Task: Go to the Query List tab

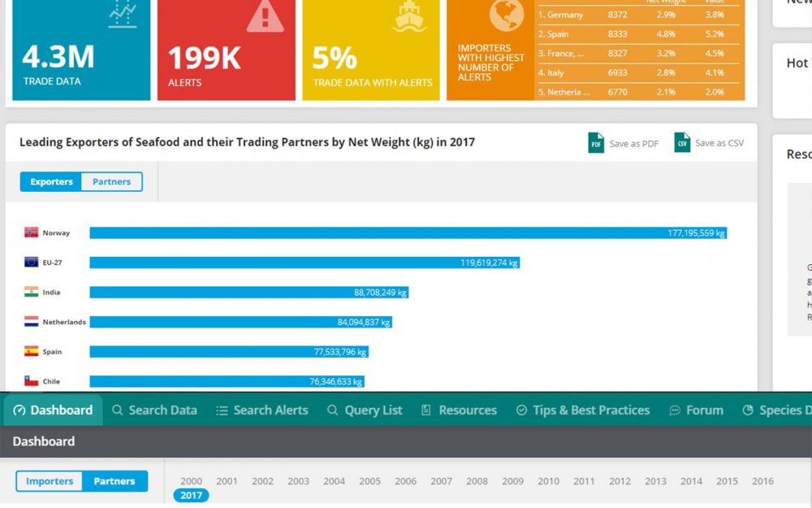Action: pos(365,410)
